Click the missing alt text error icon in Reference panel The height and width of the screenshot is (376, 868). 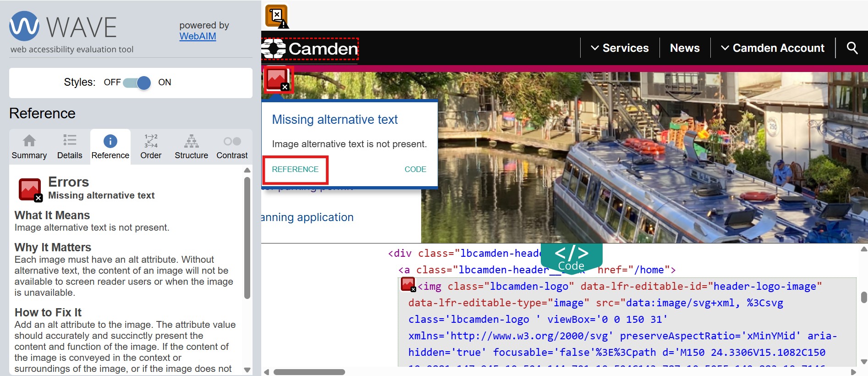(30, 190)
